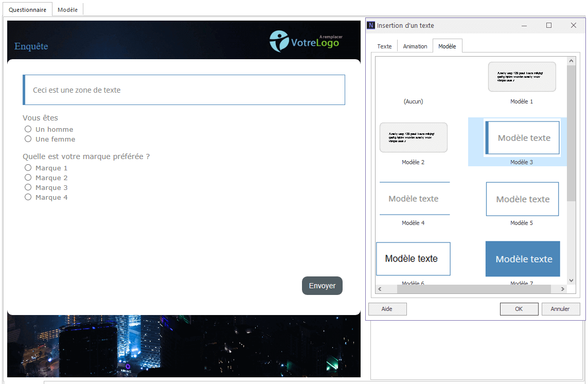Switch to the Questionnaire tab
This screenshot has height=384, width=588.
click(x=27, y=10)
